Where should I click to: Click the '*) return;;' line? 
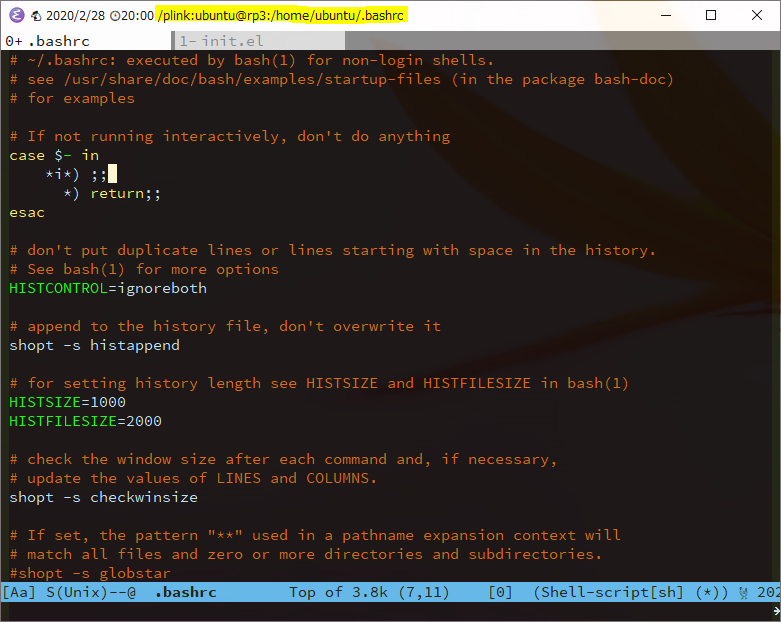click(113, 193)
